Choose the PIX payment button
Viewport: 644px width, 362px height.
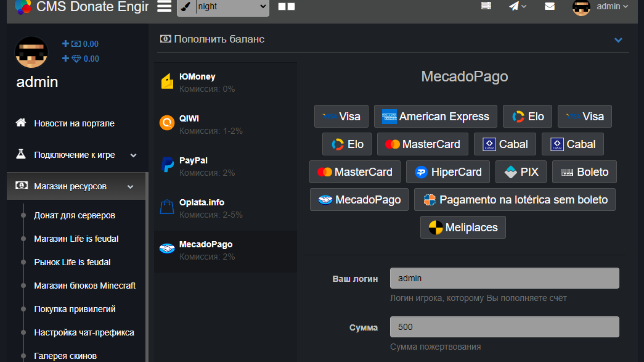point(521,172)
